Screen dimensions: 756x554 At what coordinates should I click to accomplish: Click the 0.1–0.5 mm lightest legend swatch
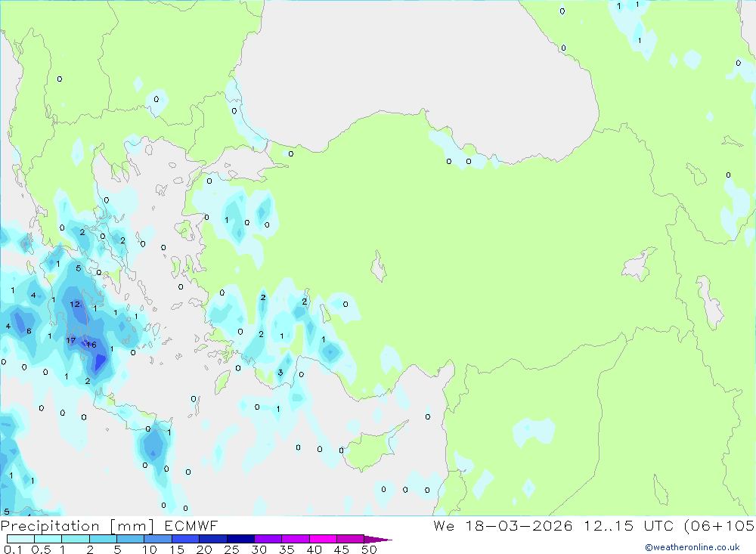click(x=20, y=539)
